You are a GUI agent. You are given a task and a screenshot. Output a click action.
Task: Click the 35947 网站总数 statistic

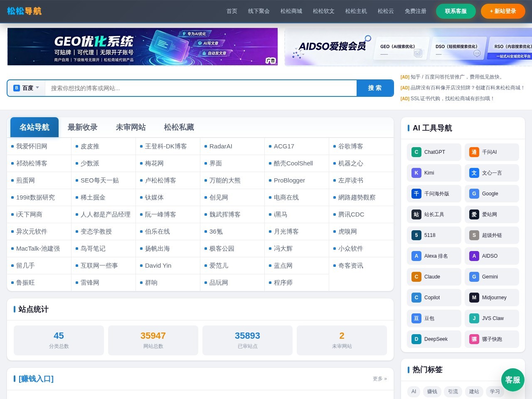153,340
